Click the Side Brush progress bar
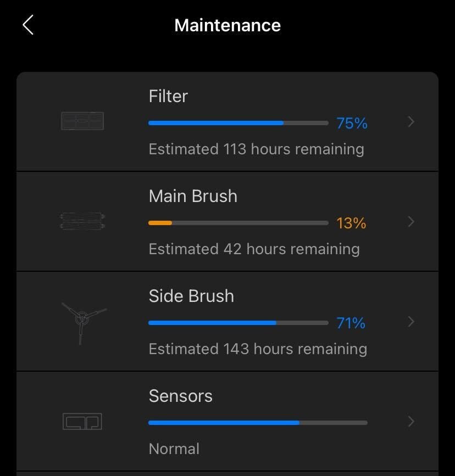The width and height of the screenshot is (455, 476). tap(238, 323)
